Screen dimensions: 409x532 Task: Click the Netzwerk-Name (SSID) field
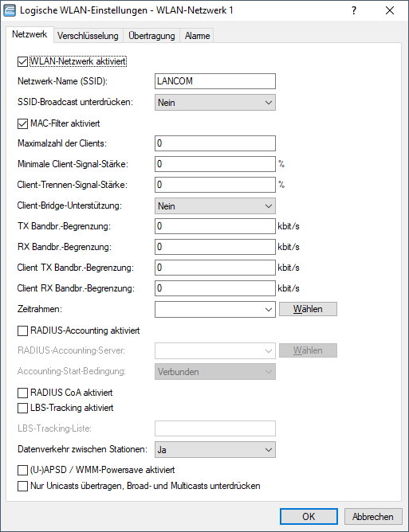tap(215, 81)
